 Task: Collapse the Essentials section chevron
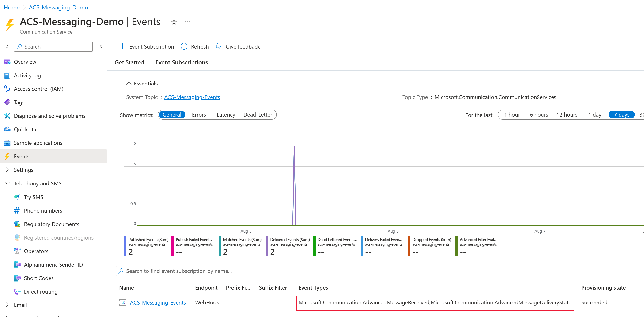(x=129, y=83)
